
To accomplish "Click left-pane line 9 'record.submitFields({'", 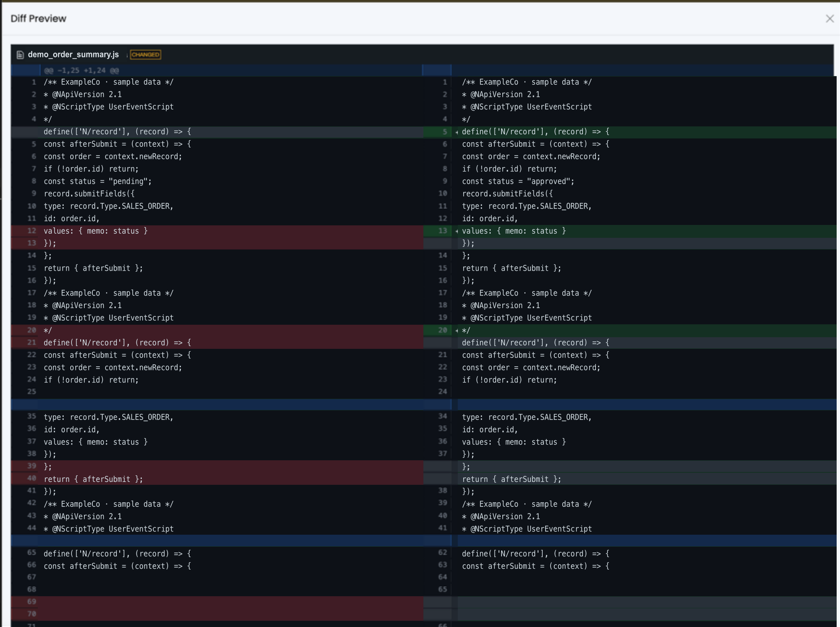I will (x=89, y=194).
